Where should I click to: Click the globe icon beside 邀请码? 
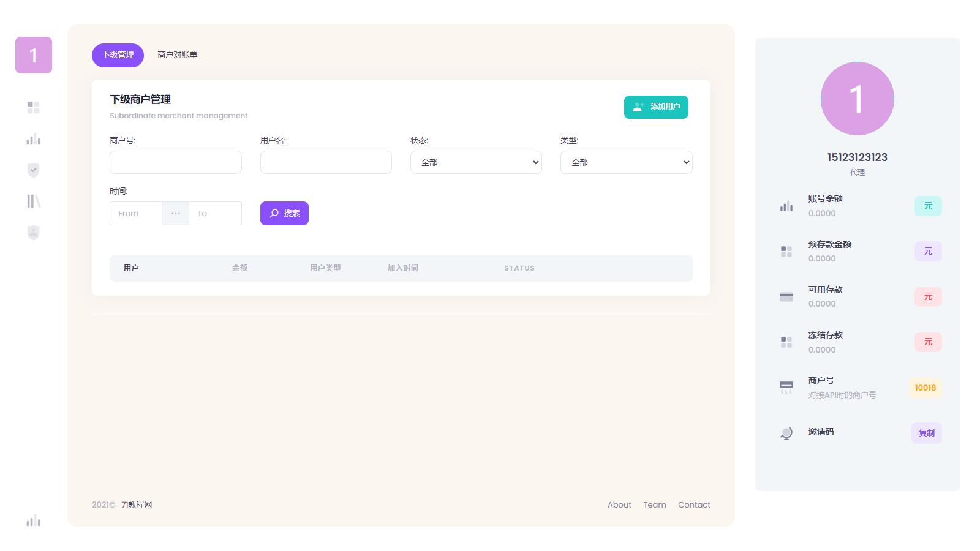[x=786, y=433]
